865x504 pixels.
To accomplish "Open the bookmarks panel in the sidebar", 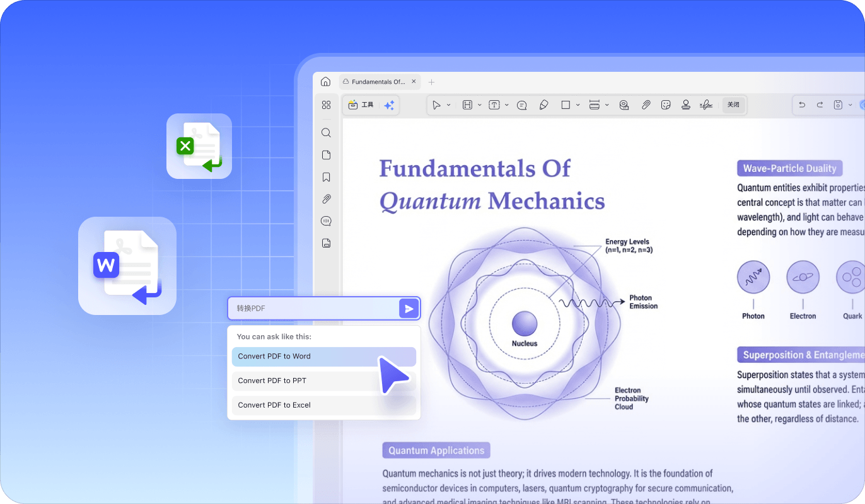I will tap(326, 177).
